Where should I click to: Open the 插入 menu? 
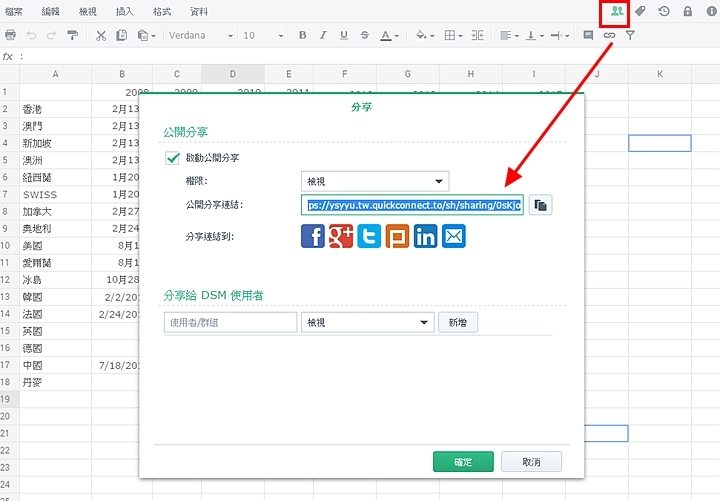coord(125,12)
